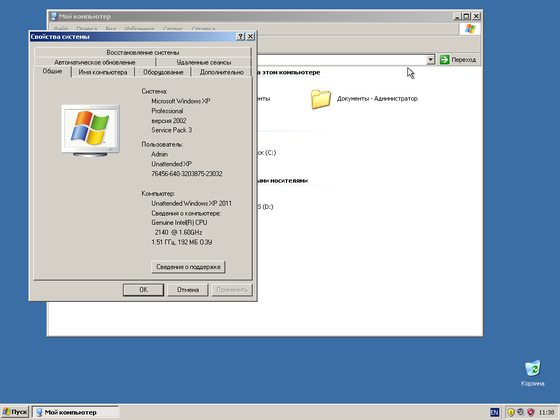Close the Свойства системы dialog

251,36
